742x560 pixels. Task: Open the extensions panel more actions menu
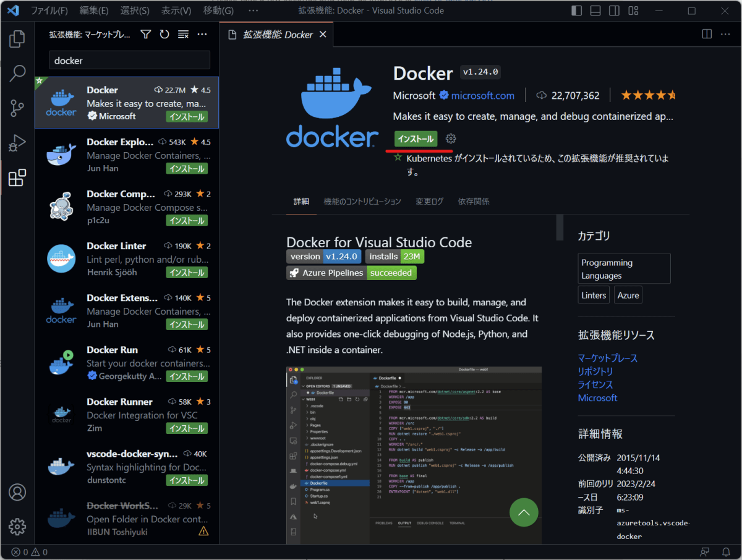point(202,34)
